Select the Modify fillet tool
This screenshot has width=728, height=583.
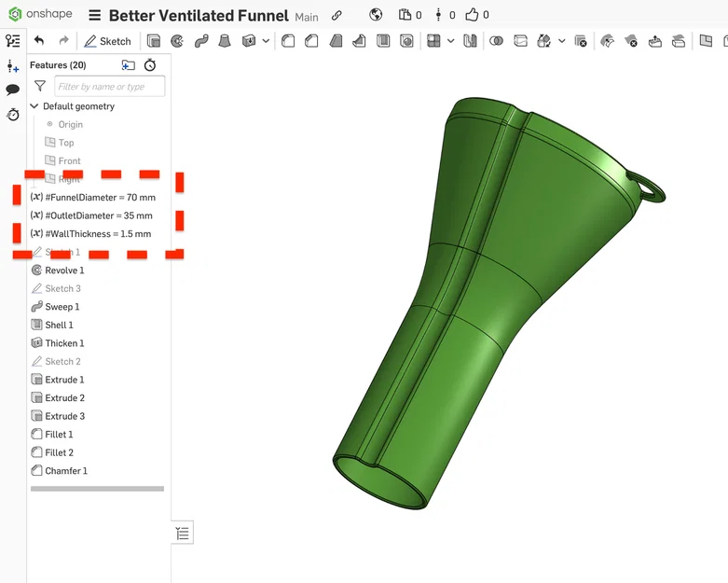click(x=607, y=41)
